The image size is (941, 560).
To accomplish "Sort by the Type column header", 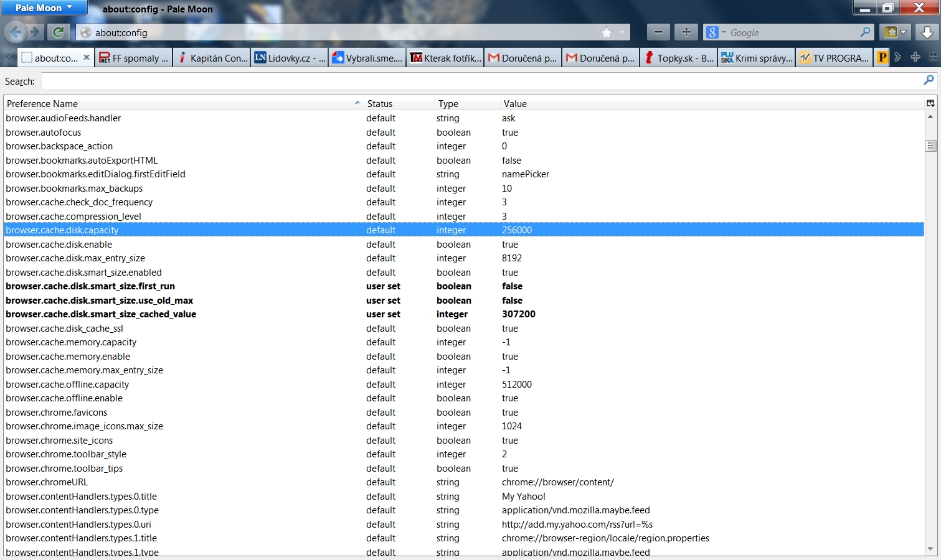I will (468, 103).
